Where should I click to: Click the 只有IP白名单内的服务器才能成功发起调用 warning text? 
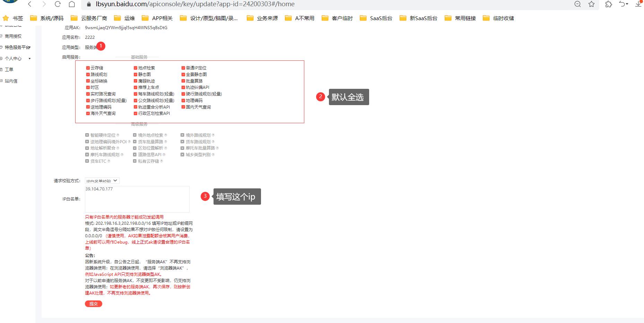tap(124, 217)
